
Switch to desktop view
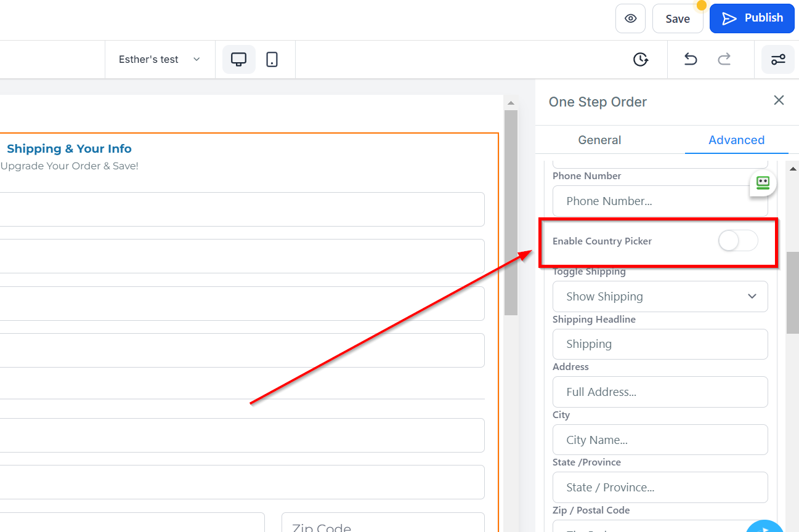click(x=238, y=59)
